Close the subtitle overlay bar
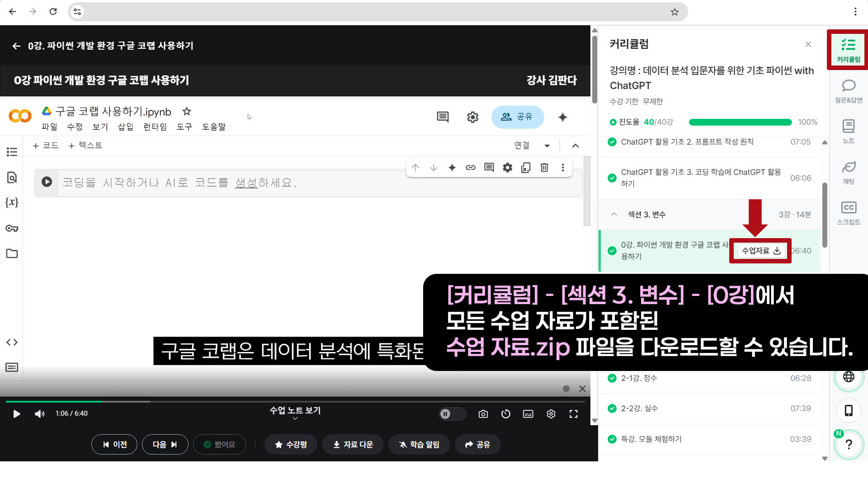This screenshot has width=868, height=488. tap(582, 389)
